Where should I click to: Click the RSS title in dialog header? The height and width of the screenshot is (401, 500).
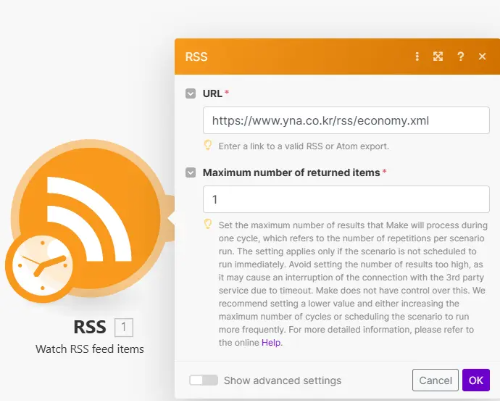[x=196, y=57]
